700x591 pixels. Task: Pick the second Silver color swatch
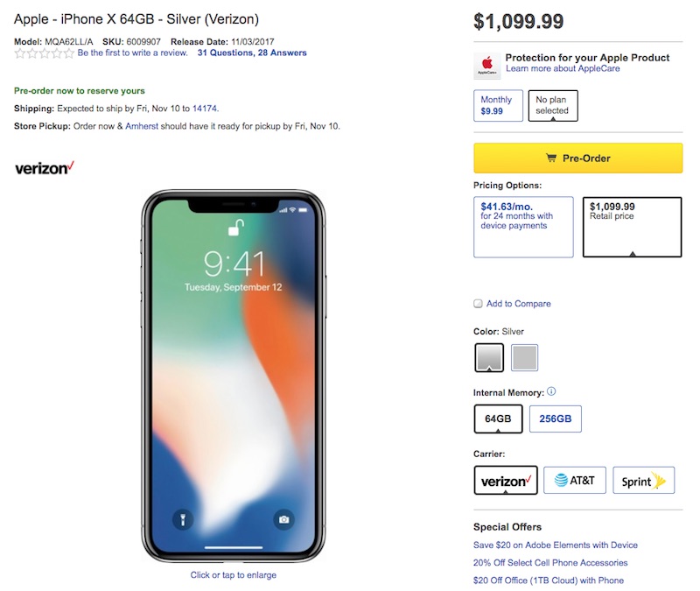coord(524,357)
